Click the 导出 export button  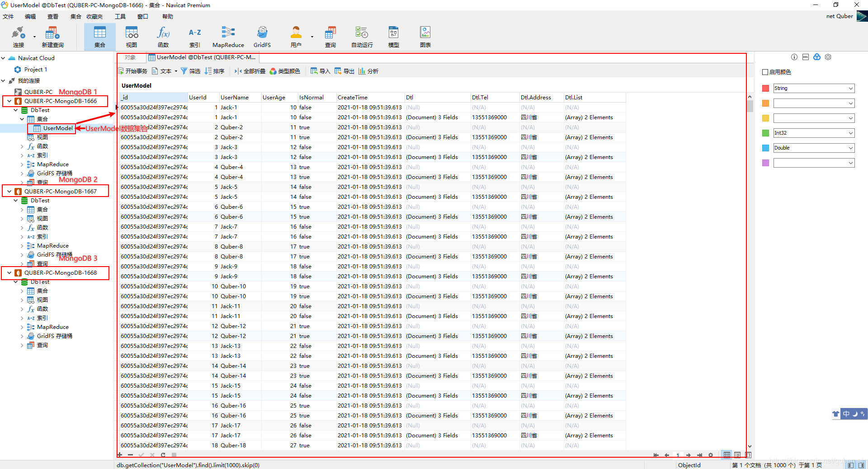click(x=344, y=71)
